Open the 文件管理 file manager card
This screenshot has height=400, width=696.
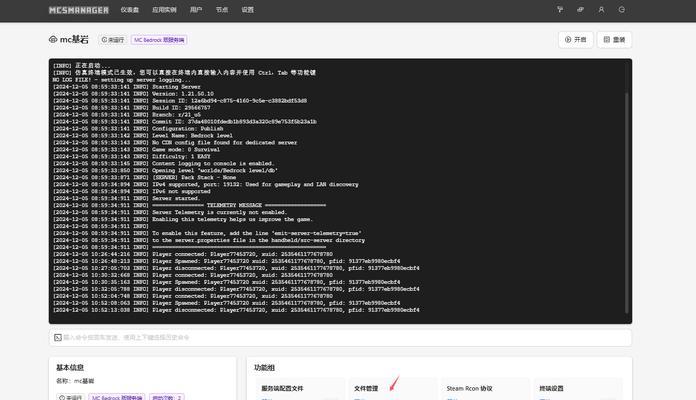392,388
